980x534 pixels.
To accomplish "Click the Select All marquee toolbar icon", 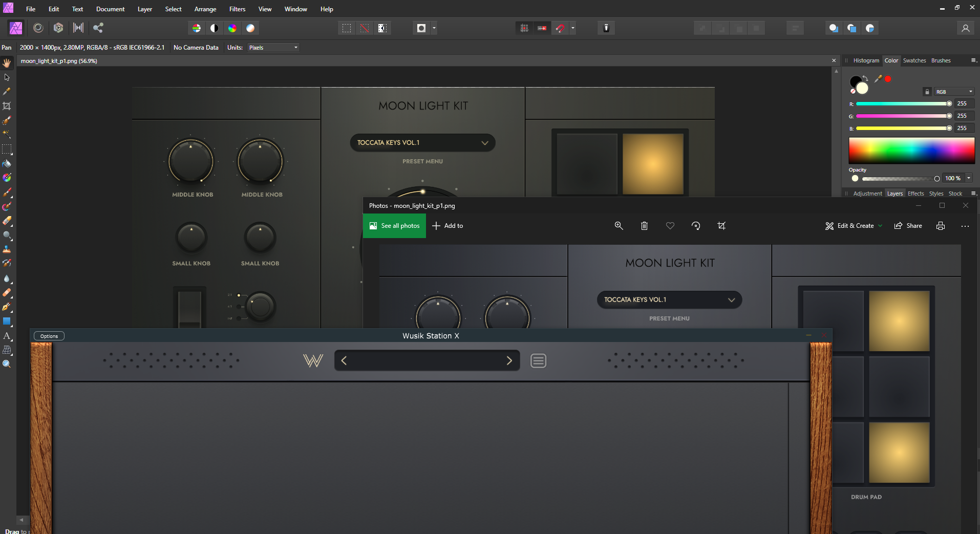I will click(347, 28).
